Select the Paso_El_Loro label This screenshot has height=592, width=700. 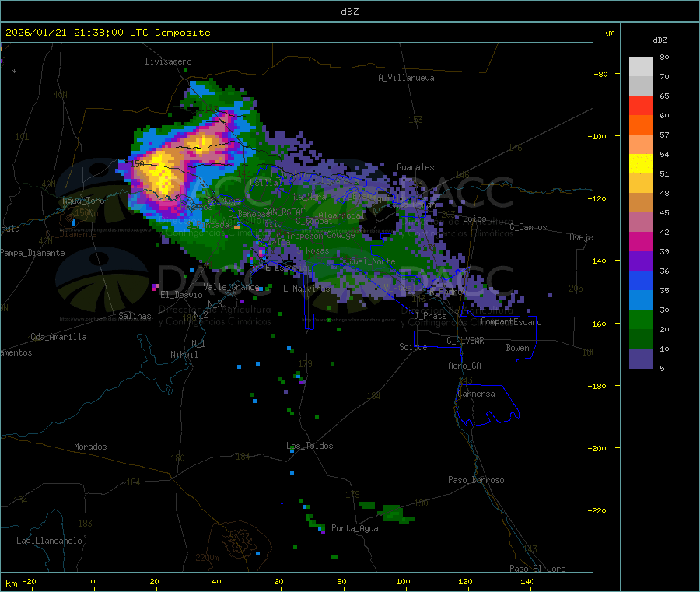[x=537, y=569]
